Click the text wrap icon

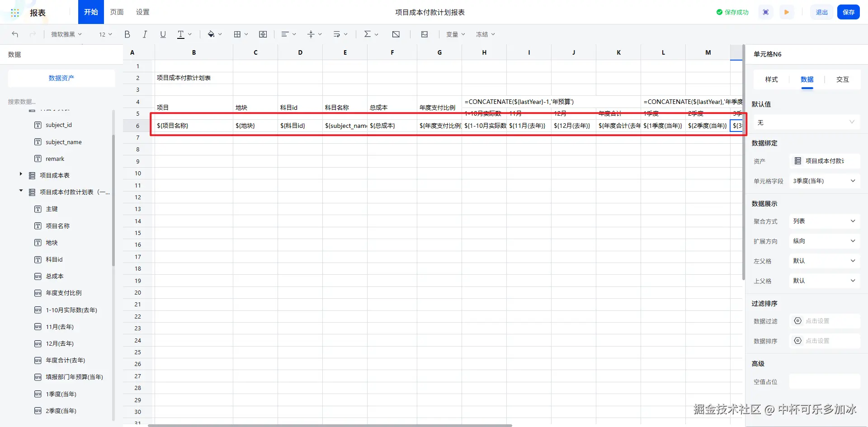(336, 34)
